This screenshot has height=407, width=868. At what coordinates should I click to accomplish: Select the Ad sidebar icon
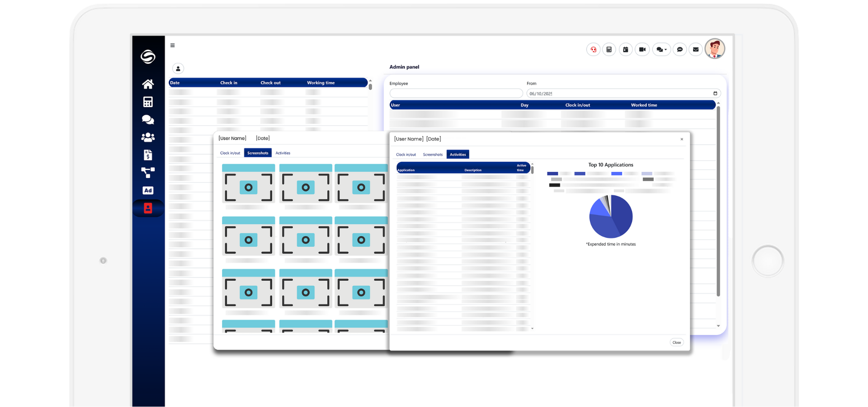(148, 190)
